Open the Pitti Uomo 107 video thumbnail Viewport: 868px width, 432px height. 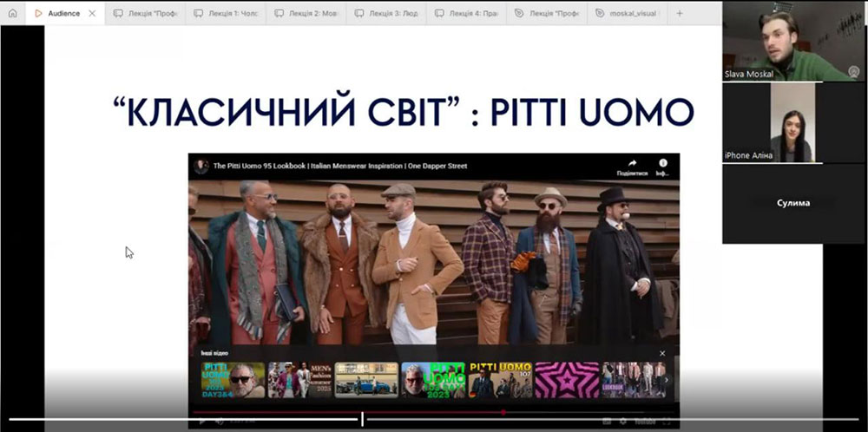pyautogui.click(x=500, y=379)
